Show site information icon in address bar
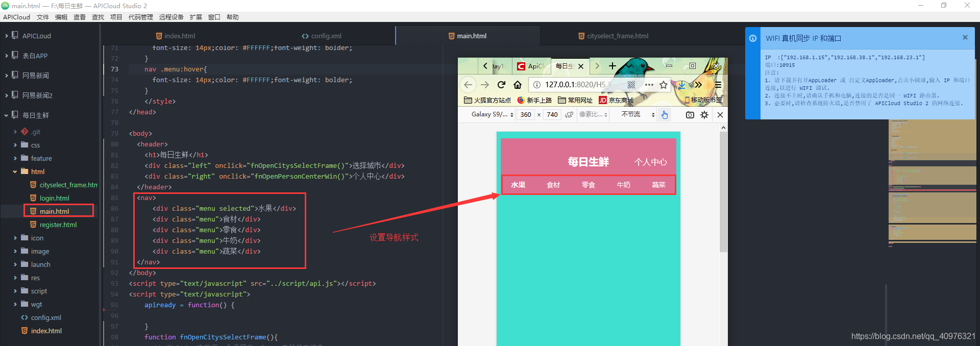The width and height of the screenshot is (980, 346). click(537, 85)
